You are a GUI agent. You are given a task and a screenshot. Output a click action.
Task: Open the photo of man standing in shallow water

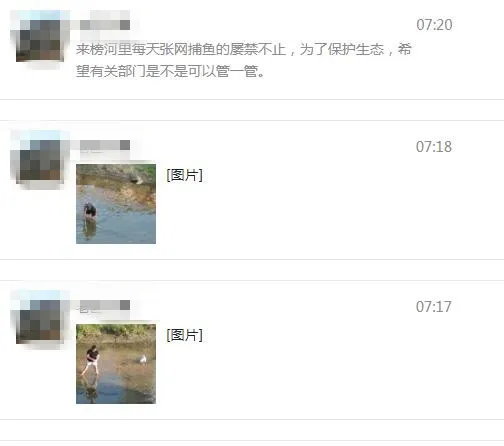point(116,364)
